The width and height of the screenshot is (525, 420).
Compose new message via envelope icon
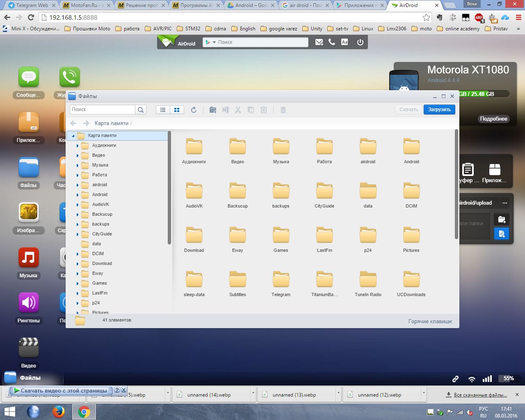[319, 42]
